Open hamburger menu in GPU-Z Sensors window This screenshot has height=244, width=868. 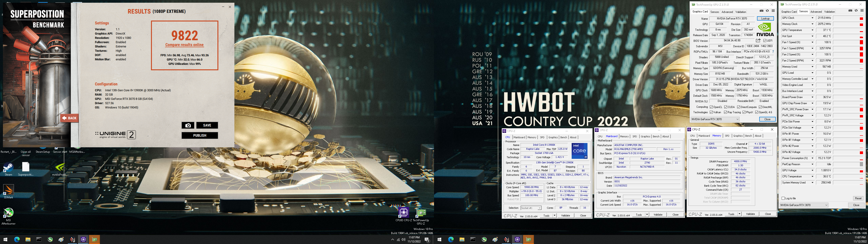(862, 11)
